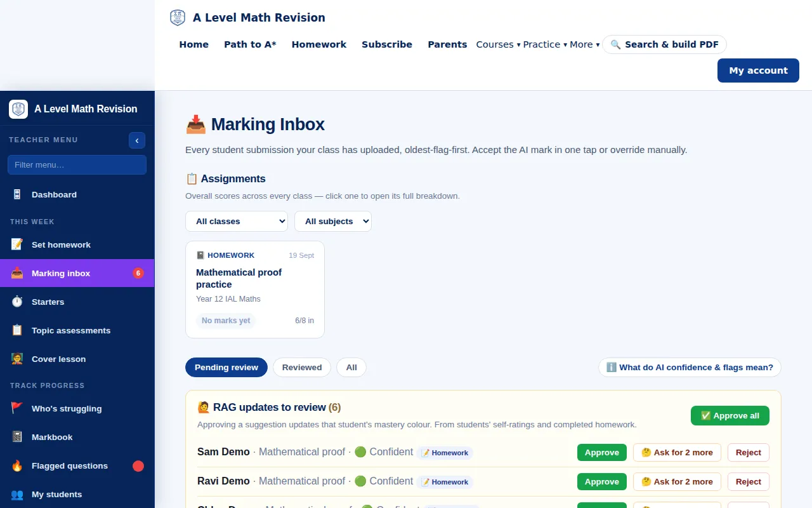The width and height of the screenshot is (812, 508).
Task: Click the Filter menu input field
Action: click(77, 165)
